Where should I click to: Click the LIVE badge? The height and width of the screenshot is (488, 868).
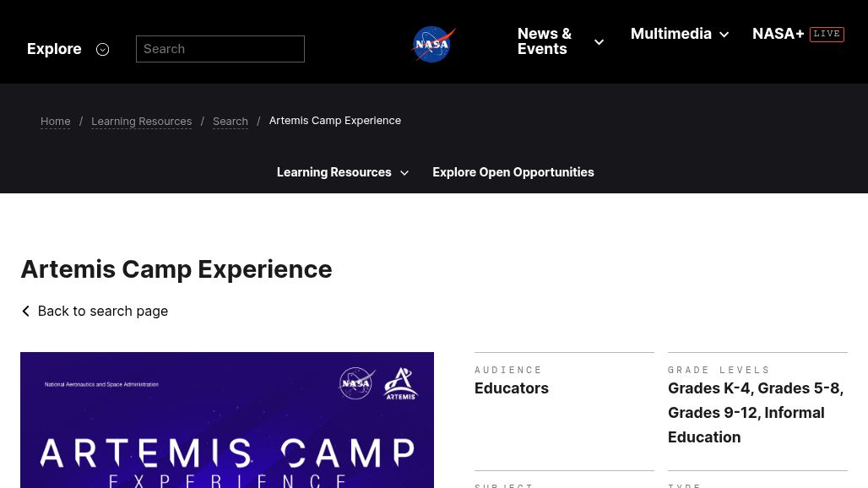(x=827, y=34)
